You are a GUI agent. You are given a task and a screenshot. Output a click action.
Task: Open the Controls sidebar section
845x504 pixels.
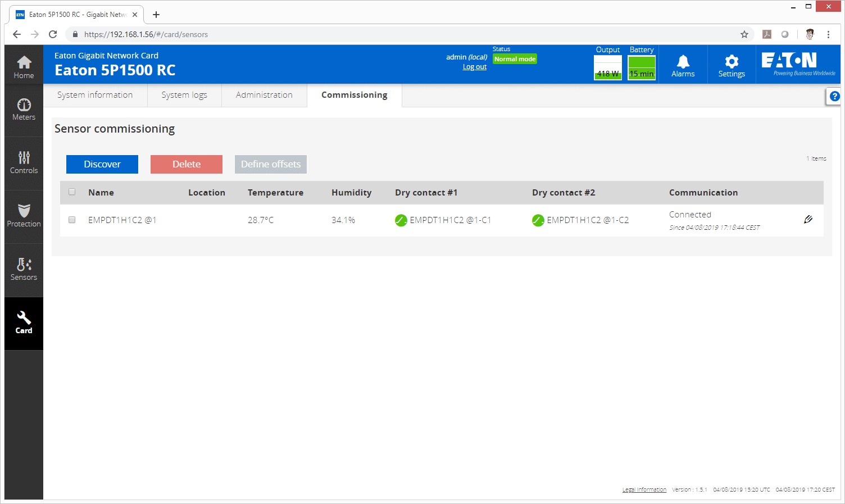click(x=24, y=164)
